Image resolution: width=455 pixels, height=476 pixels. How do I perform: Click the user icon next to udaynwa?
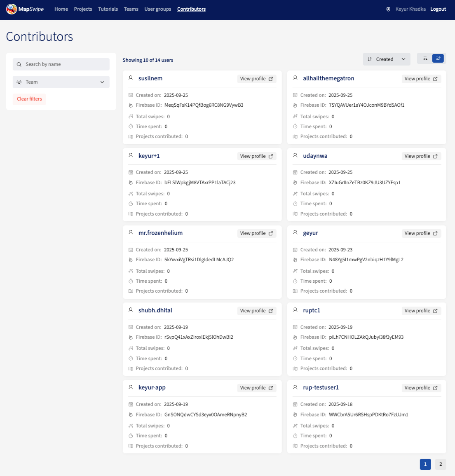tap(295, 155)
